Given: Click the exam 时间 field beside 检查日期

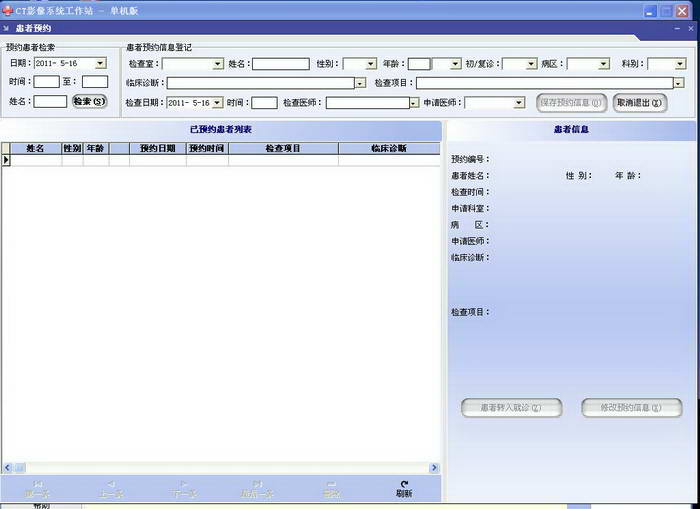Looking at the screenshot, I should 264,103.
